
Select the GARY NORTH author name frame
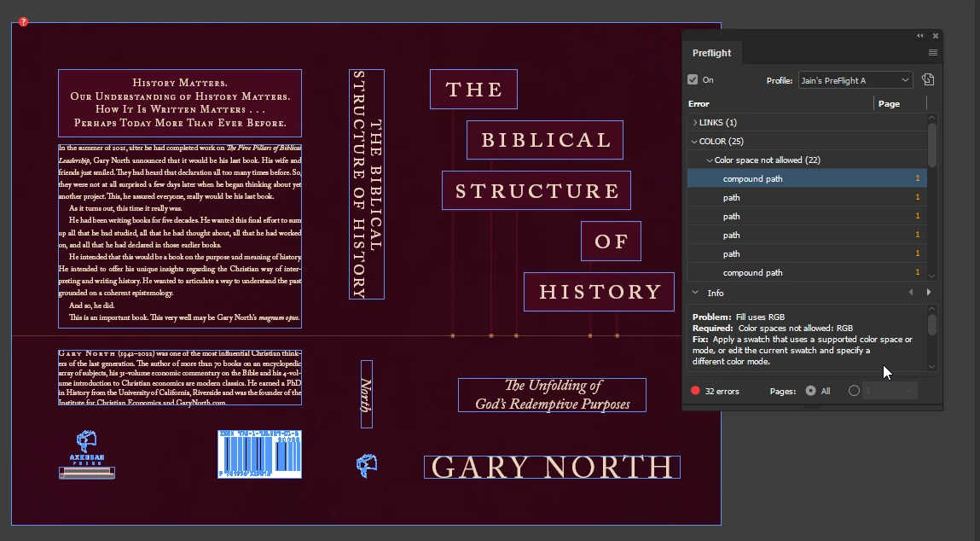point(552,468)
